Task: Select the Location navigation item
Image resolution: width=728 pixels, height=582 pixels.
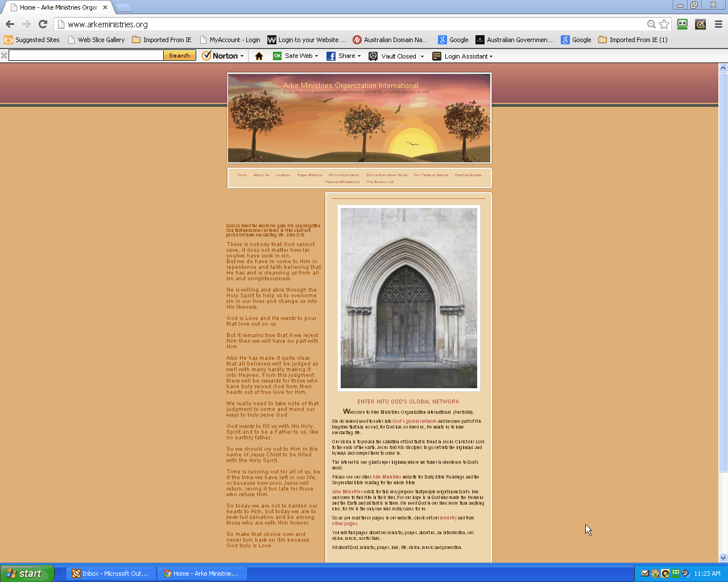Action: (x=283, y=175)
